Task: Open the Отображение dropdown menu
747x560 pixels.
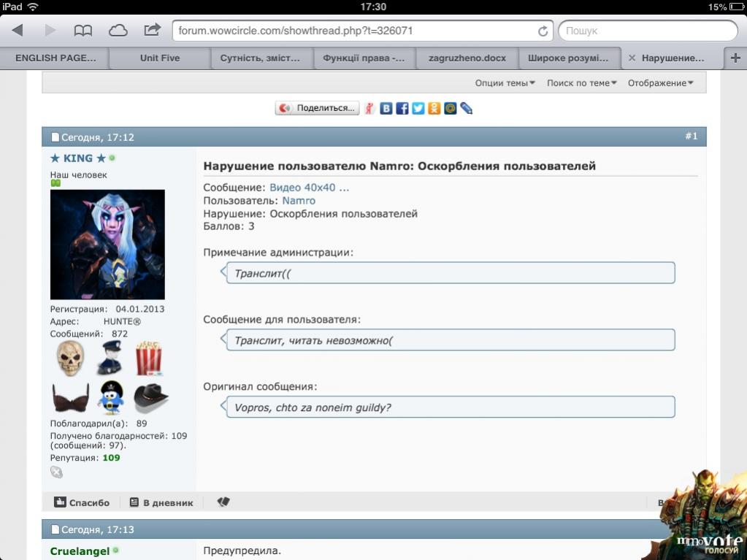Action: coord(660,83)
